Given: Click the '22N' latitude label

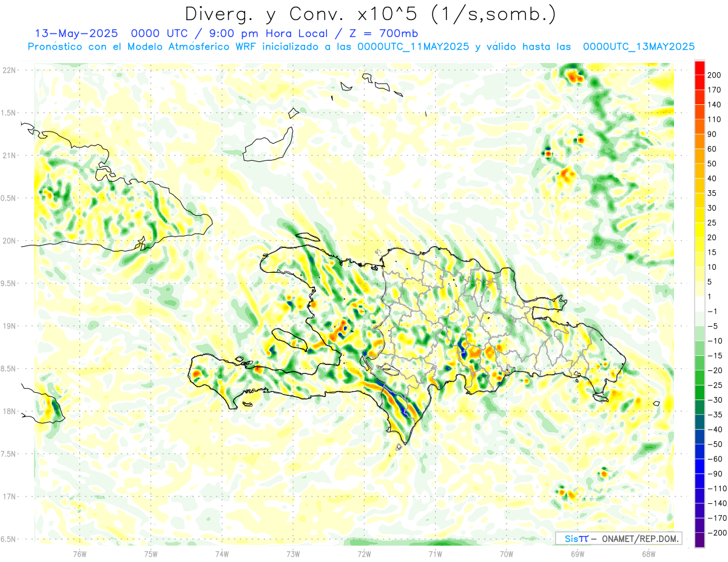Looking at the screenshot, I should pyautogui.click(x=10, y=70).
